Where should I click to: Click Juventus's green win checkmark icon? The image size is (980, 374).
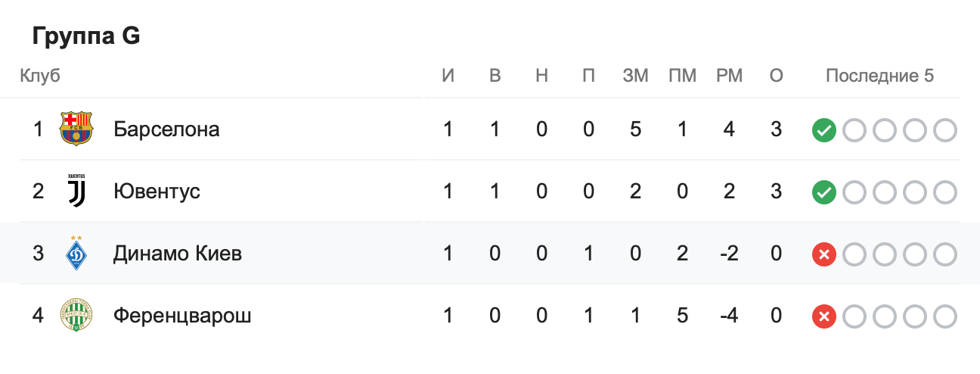pos(824,192)
